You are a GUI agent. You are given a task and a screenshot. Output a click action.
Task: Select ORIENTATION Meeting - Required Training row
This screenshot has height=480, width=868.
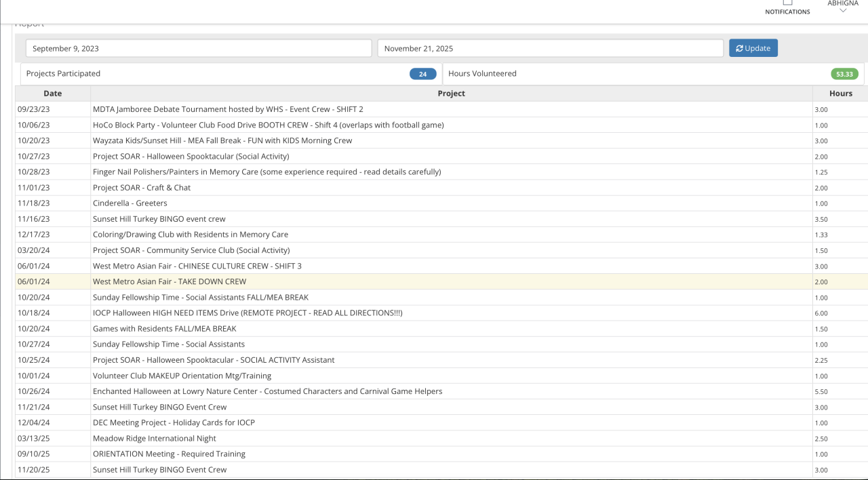(169, 454)
